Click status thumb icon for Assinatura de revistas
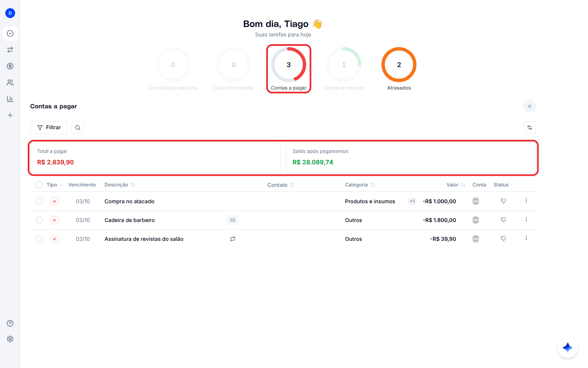Viewport: 588px width, 368px height. click(503, 239)
